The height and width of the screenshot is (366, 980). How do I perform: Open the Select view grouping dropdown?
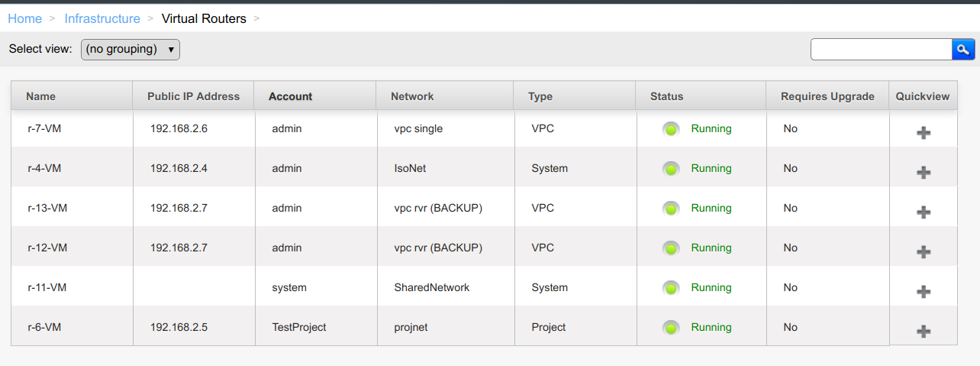pyautogui.click(x=130, y=50)
